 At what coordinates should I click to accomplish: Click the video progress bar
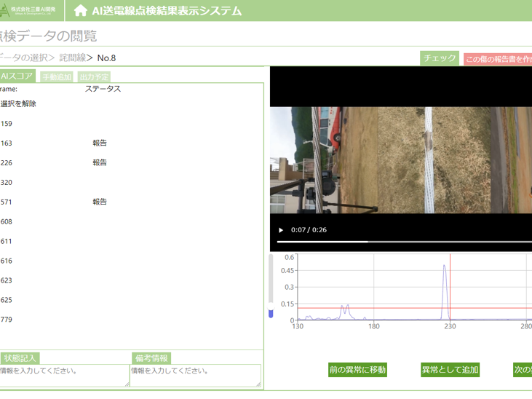click(404, 242)
